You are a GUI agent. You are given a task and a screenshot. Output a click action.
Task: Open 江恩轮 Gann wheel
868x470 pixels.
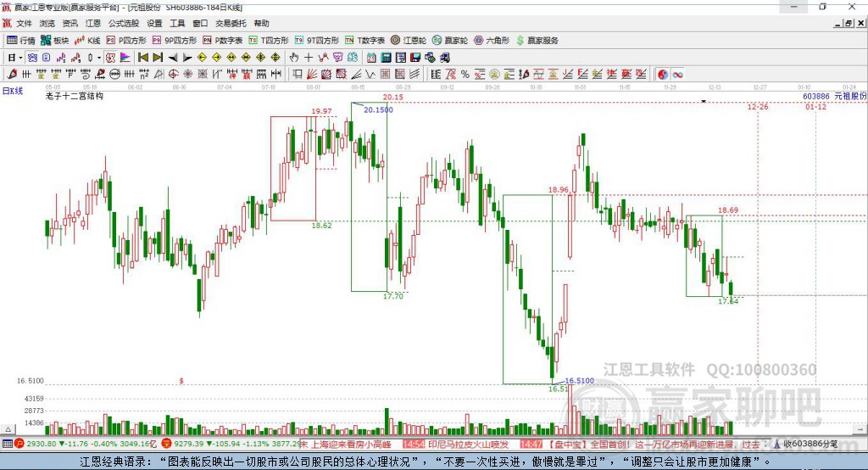pyautogui.click(x=409, y=41)
